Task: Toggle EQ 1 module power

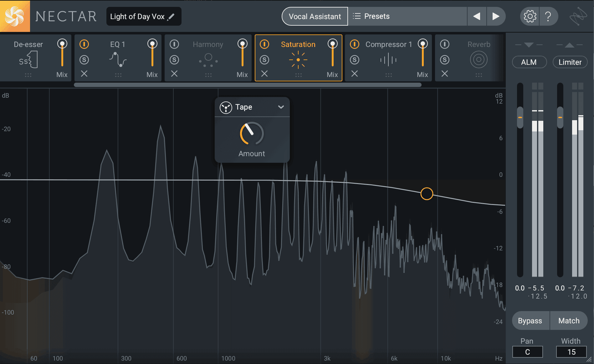Action: 84,44
